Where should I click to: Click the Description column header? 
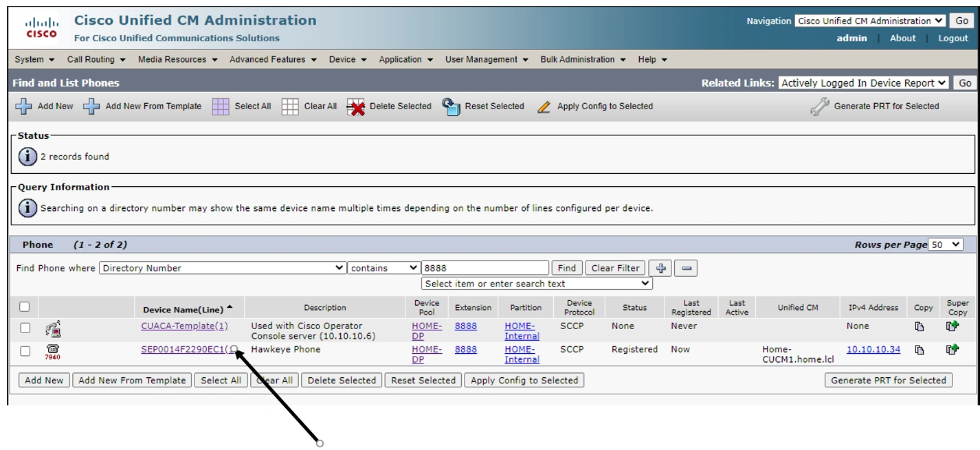(x=325, y=308)
